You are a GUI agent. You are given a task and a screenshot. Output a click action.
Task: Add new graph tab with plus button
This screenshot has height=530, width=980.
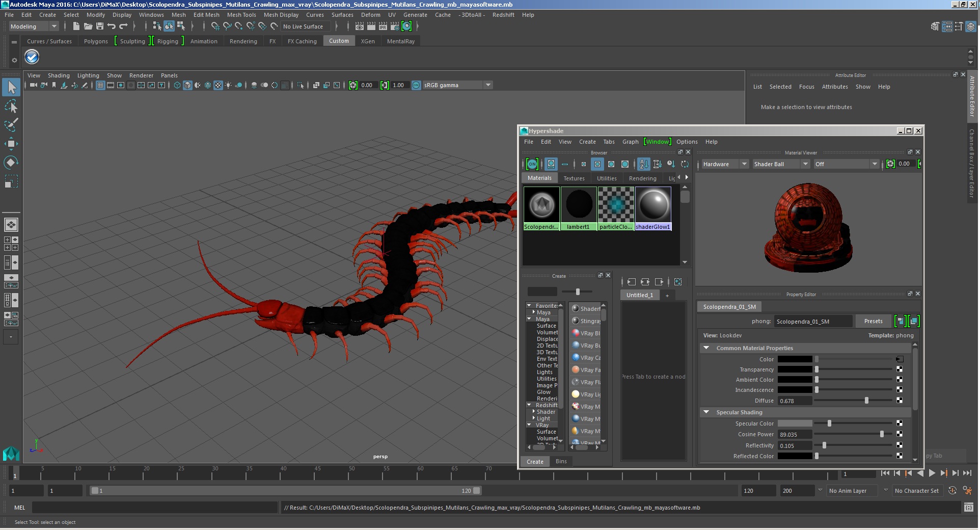click(667, 295)
